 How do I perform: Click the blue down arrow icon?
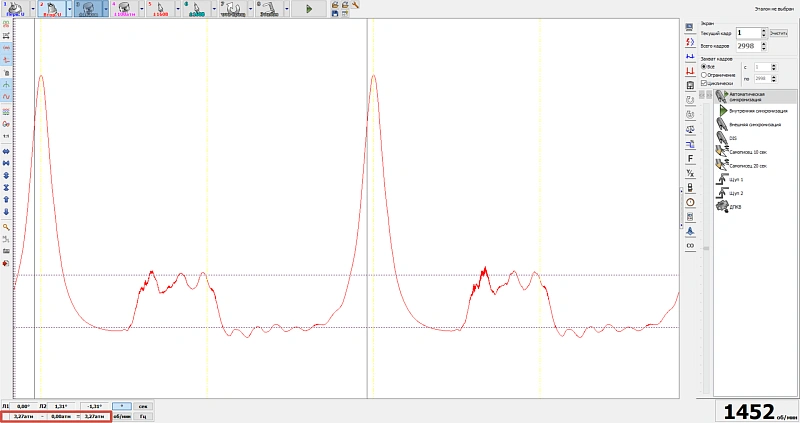[6, 212]
